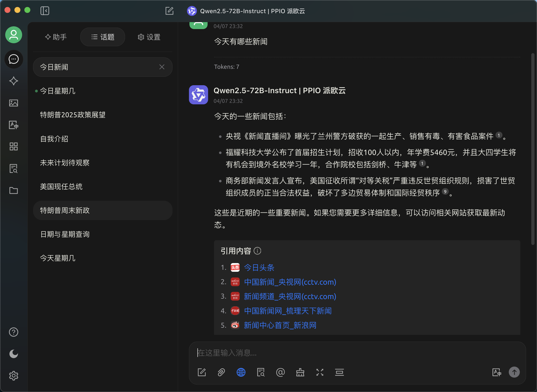Open the user avatar profile
This screenshot has width=537, height=392.
tap(14, 35)
